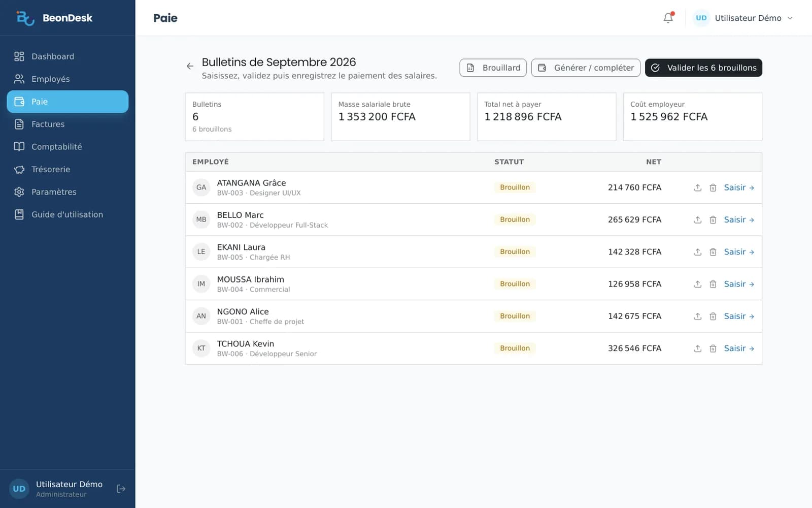The height and width of the screenshot is (508, 812).
Task: Click the export icon in MOUSSA Ibrahim row
Action: (698, 284)
